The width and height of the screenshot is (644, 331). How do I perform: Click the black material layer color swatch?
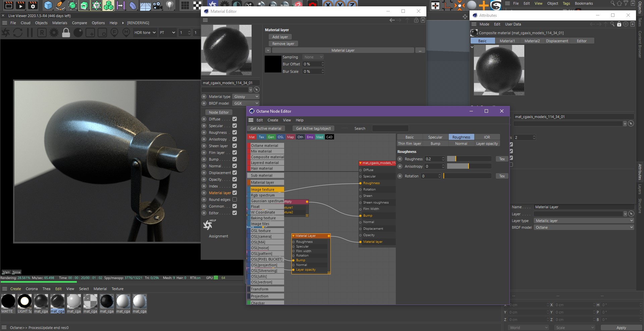pos(273,64)
